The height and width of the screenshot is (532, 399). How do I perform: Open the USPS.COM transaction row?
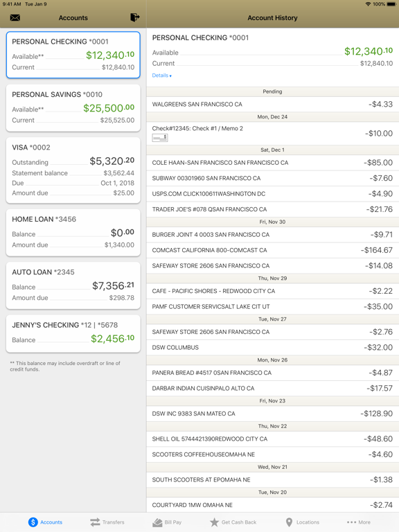[273, 194]
